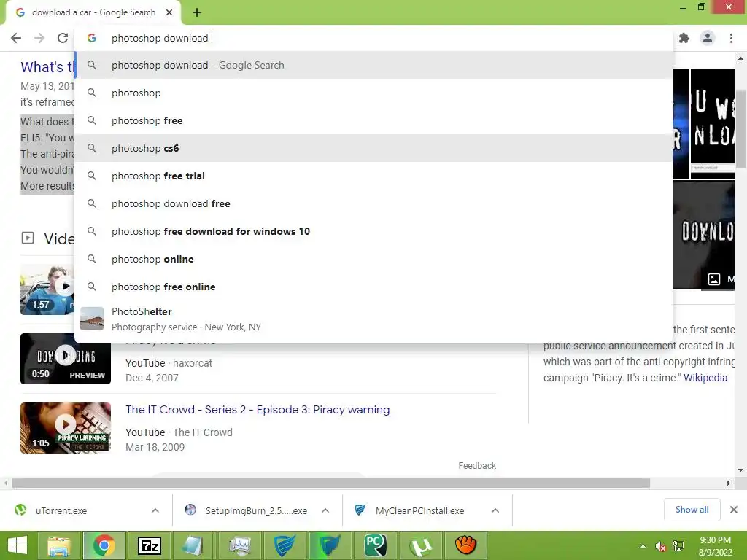Screen dimensions: 747x560
Task: Open the PhotoShelter photography service suggestion
Action: (374, 319)
